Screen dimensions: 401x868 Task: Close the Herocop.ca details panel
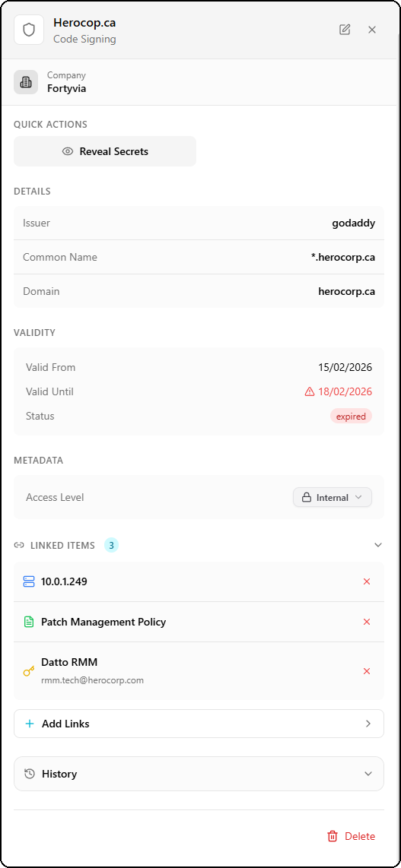tap(372, 30)
